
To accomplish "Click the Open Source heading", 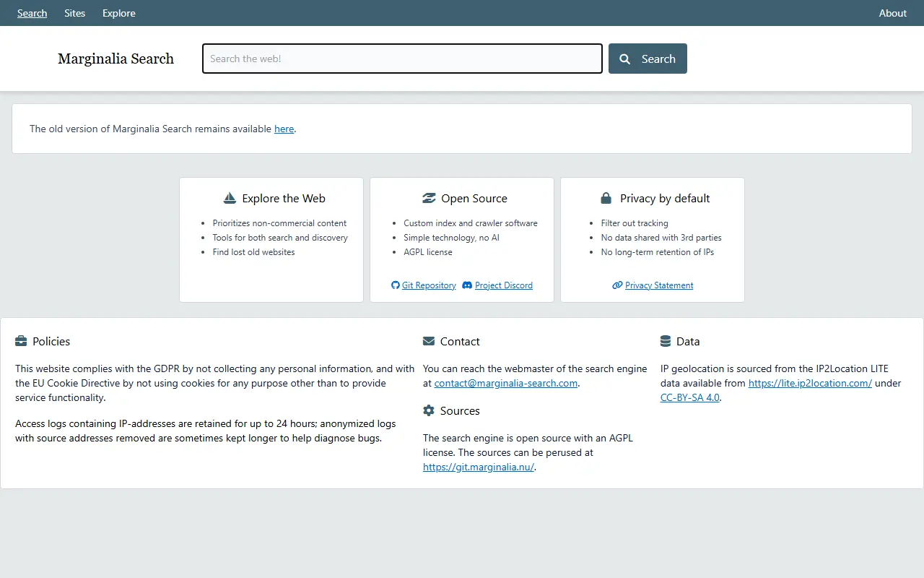I will pos(474,198).
